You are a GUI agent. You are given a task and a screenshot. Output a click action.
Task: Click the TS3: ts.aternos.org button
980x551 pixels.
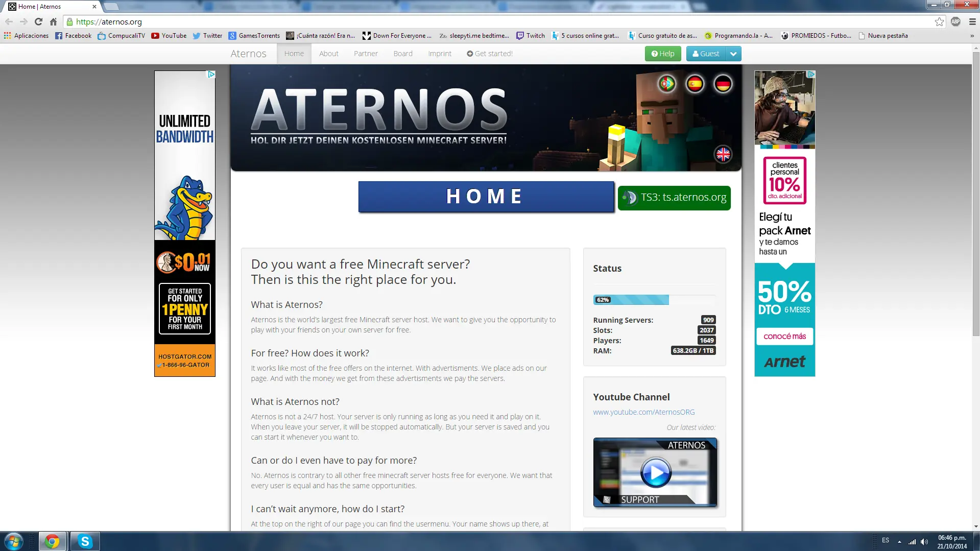(x=674, y=198)
